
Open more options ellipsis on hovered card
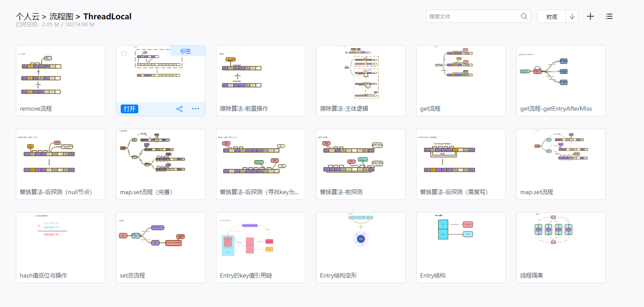point(195,109)
